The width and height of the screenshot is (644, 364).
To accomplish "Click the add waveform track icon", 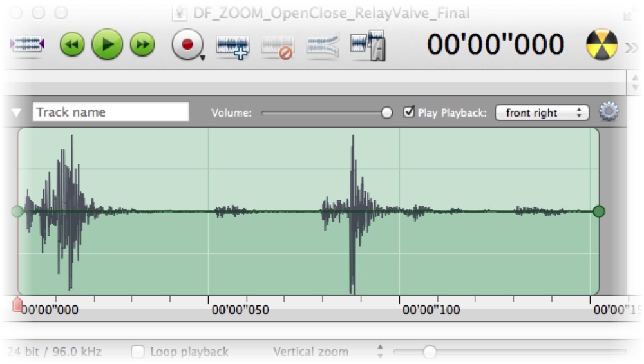I will 233,47.
